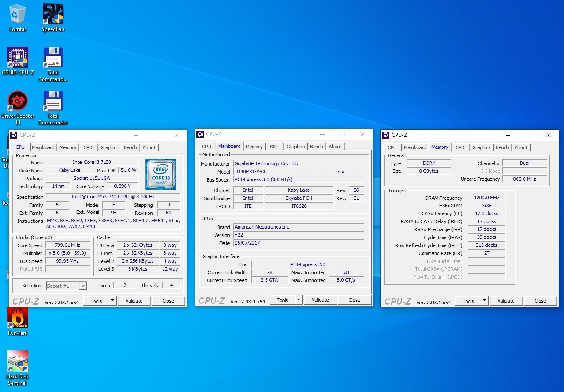
Task: Click the Instructions text listing MMX, SSE
Action: tap(114, 224)
